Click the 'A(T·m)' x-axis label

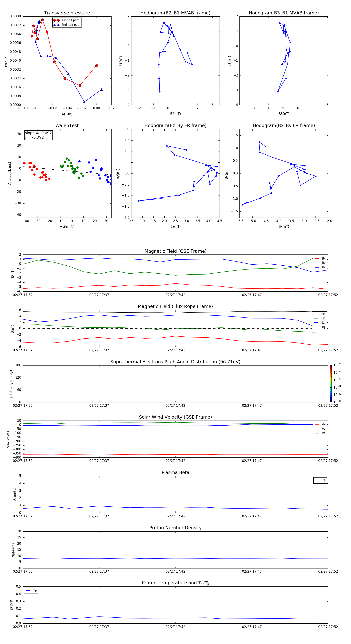pyautogui.click(x=67, y=114)
